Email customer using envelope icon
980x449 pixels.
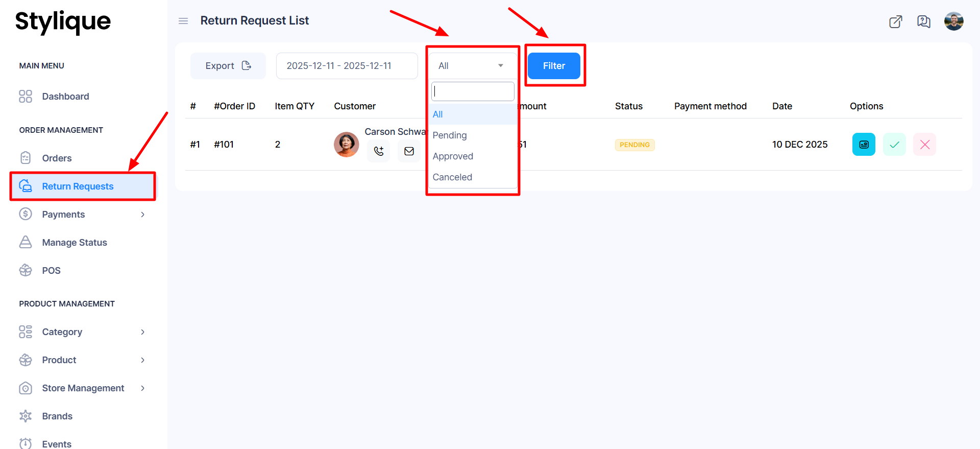pos(409,151)
